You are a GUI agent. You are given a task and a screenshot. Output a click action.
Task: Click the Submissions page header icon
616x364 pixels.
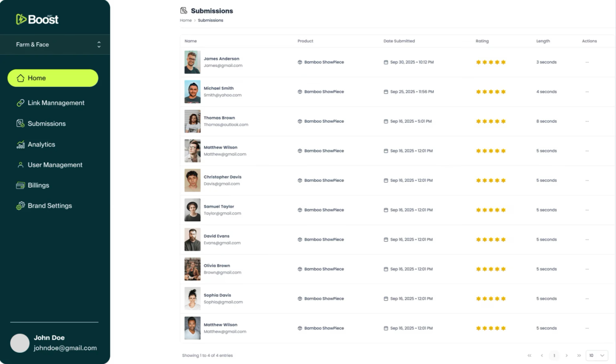(184, 11)
